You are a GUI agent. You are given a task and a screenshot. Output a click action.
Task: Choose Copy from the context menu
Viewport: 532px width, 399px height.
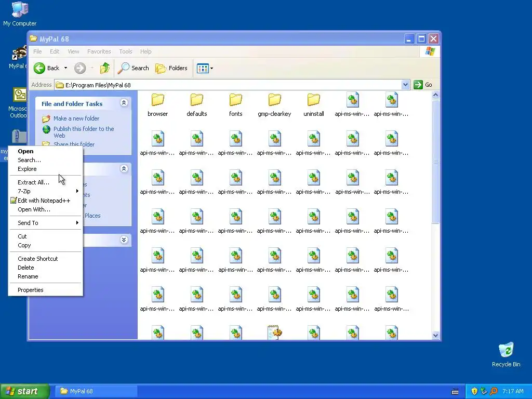(x=46, y=245)
